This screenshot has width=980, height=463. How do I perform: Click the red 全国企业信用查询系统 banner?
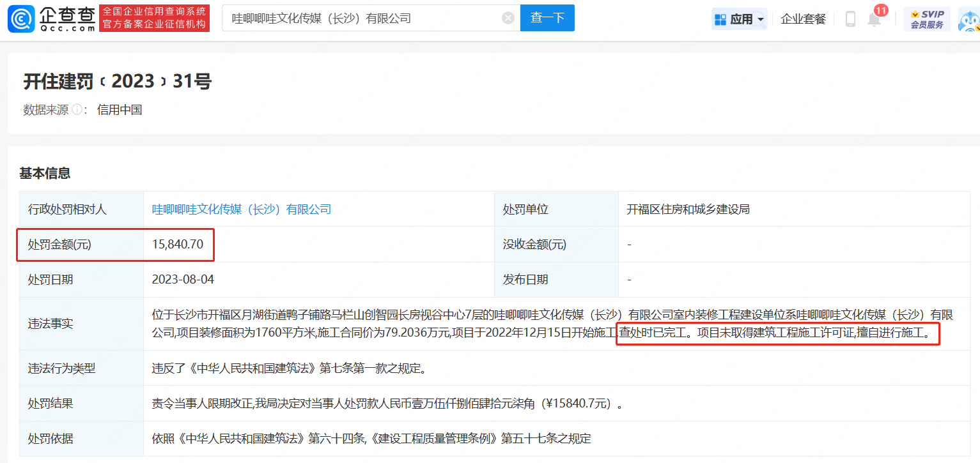coord(154,18)
